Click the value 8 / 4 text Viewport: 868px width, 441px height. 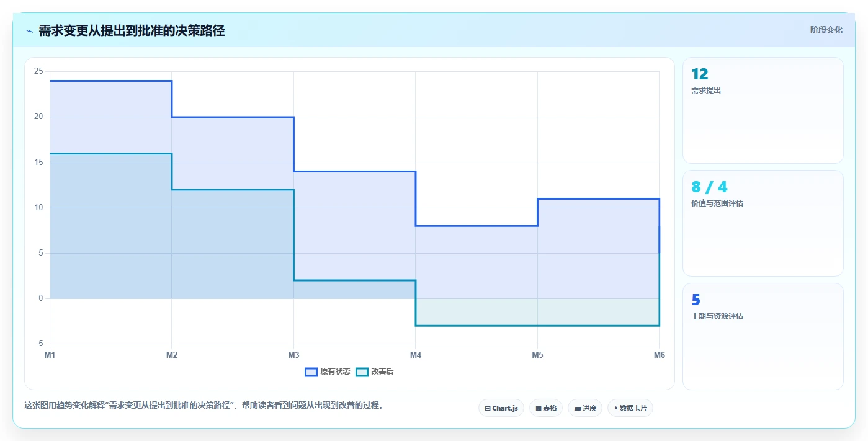point(709,187)
